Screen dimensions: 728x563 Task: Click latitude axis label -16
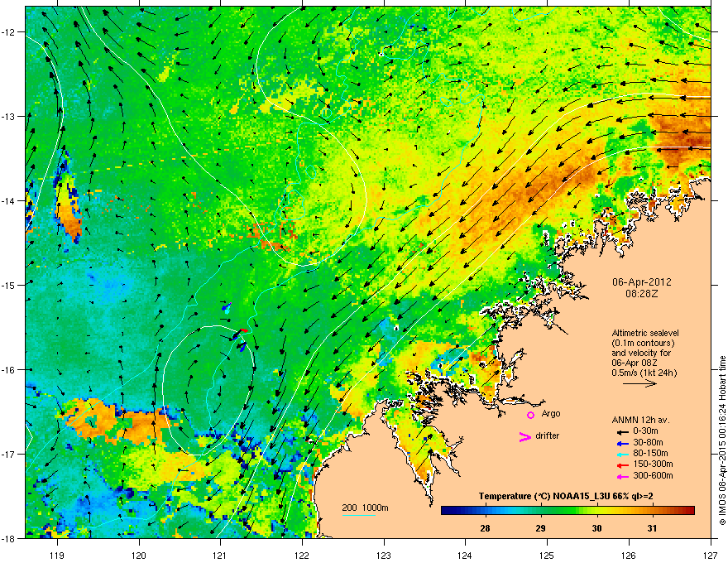[x=8, y=369]
